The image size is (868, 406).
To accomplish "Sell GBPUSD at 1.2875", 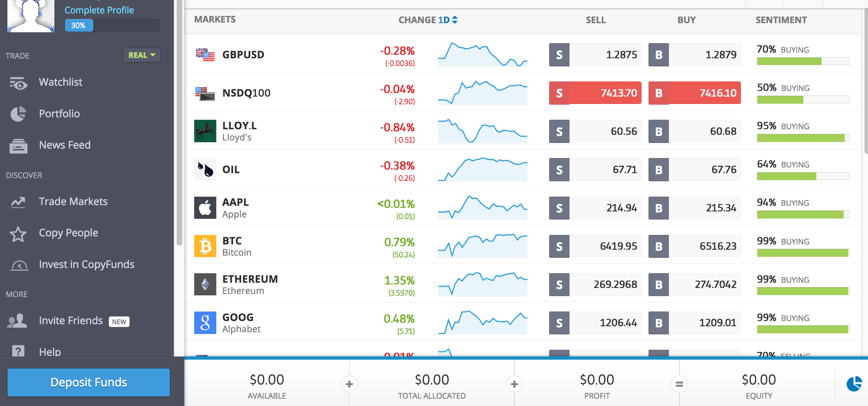I will click(x=595, y=55).
